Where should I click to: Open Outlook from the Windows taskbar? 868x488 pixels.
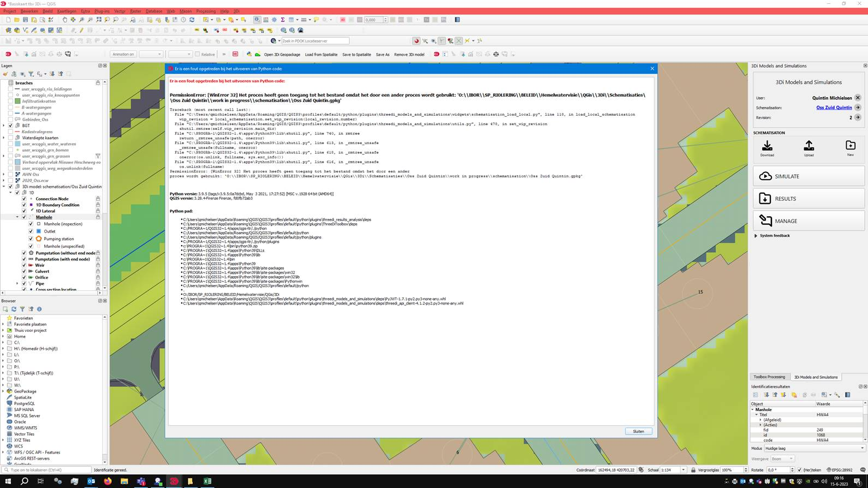pos(91,481)
